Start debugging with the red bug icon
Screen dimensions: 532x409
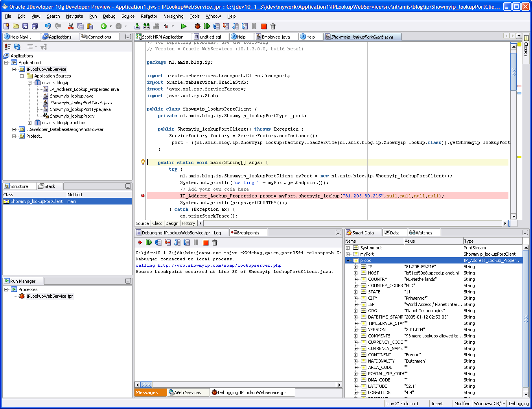click(x=197, y=26)
